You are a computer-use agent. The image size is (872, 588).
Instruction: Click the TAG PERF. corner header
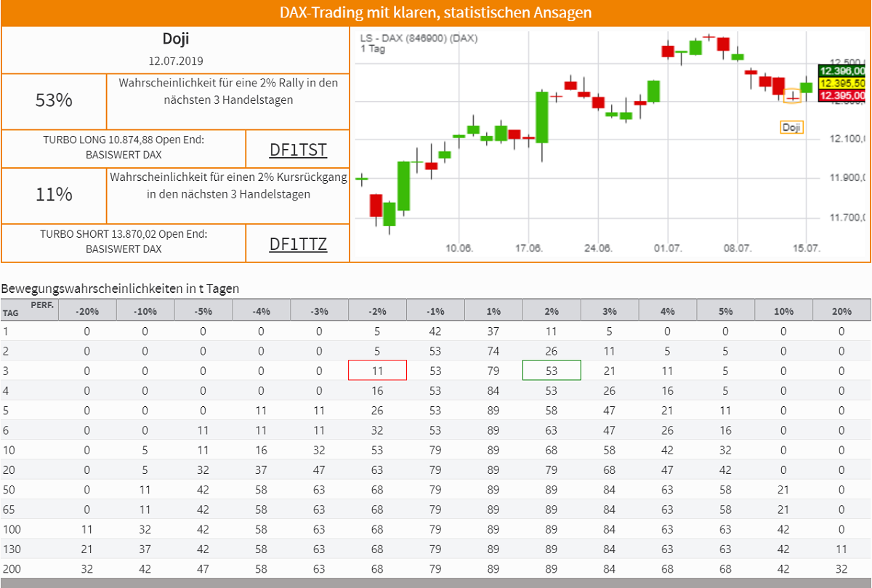tap(29, 310)
